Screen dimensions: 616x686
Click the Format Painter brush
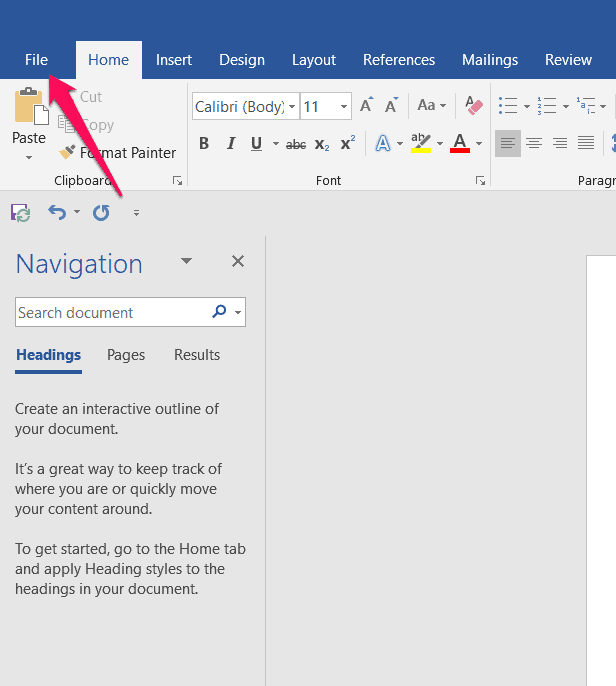coord(68,153)
